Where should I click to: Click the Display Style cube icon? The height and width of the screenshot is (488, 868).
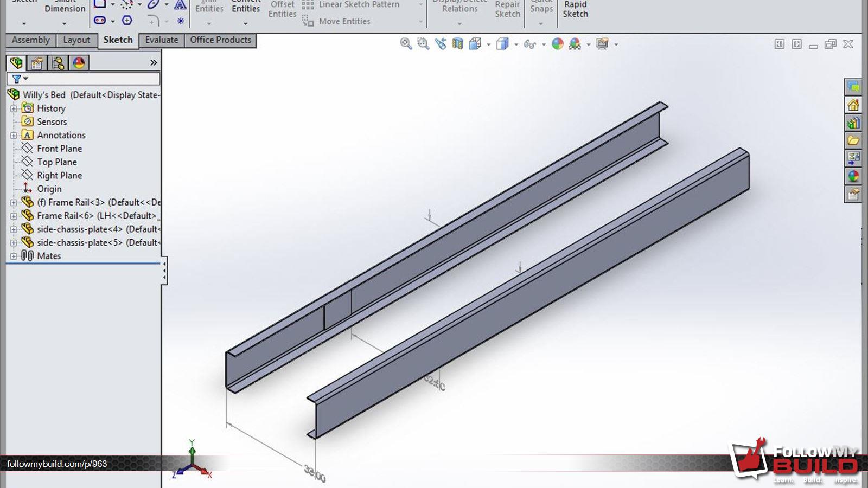tap(502, 44)
